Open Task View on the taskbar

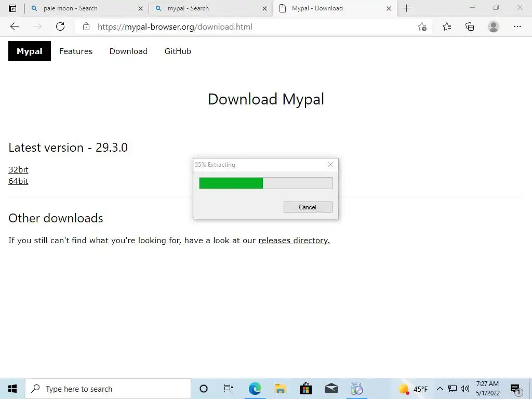(229, 389)
